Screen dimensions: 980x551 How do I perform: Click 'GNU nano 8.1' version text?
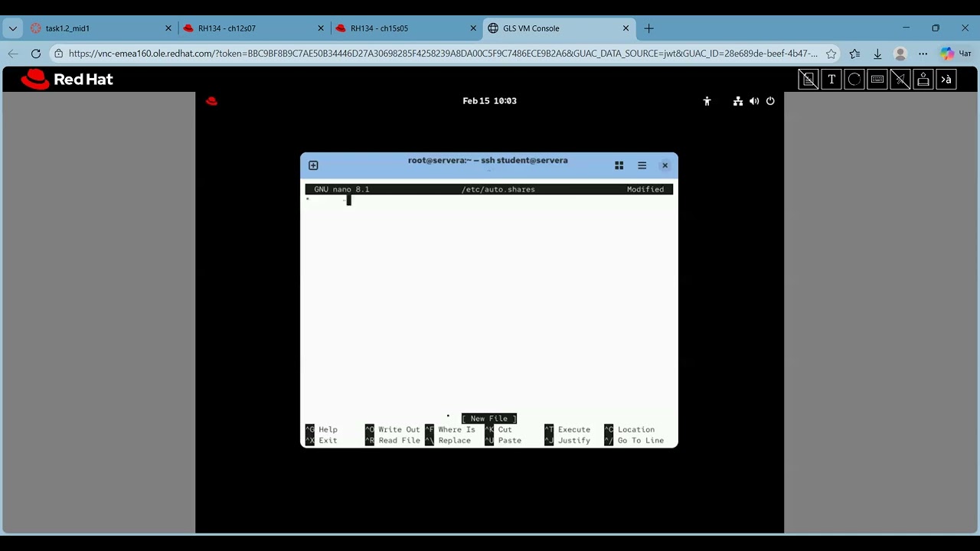(x=341, y=189)
